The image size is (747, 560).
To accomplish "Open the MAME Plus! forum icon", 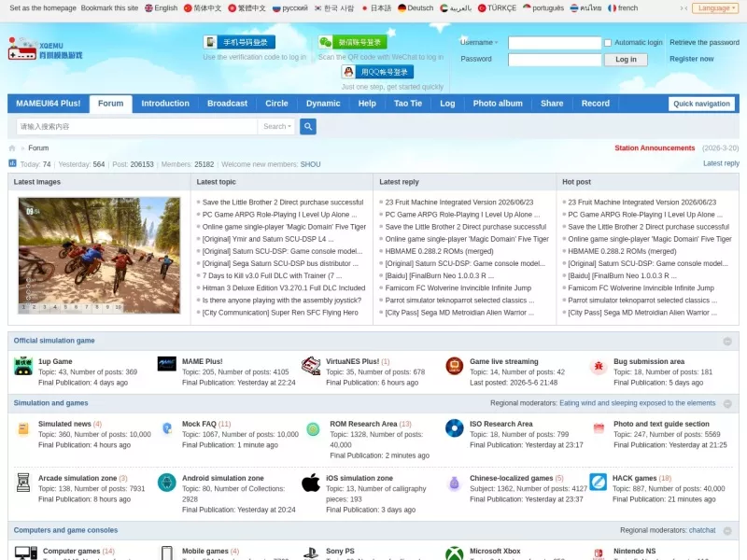I will coord(167,364).
